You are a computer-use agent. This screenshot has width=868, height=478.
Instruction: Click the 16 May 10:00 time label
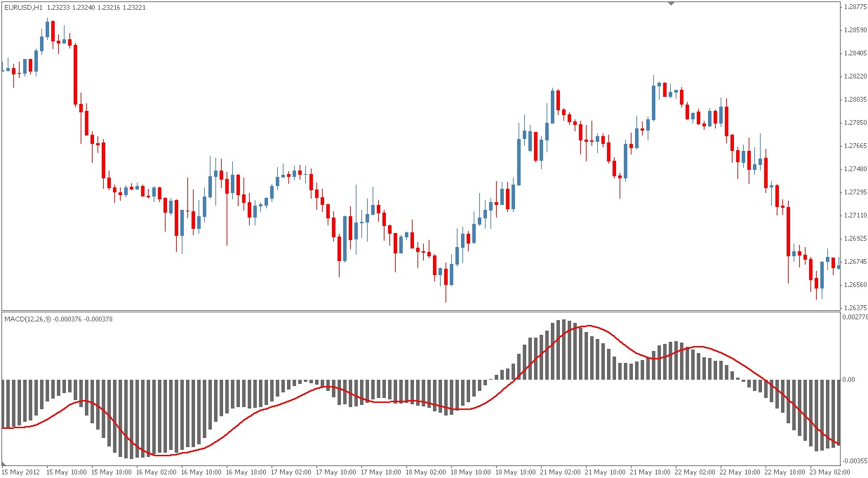coord(202,472)
